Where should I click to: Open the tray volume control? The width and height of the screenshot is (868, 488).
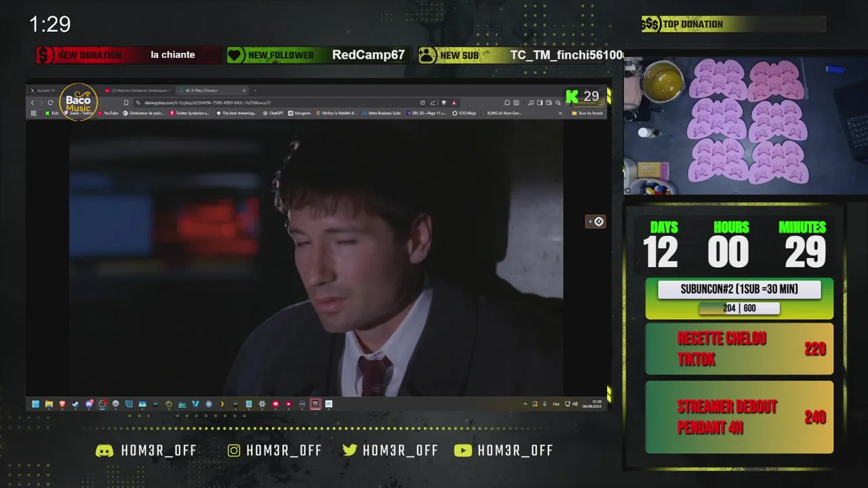tap(575, 404)
